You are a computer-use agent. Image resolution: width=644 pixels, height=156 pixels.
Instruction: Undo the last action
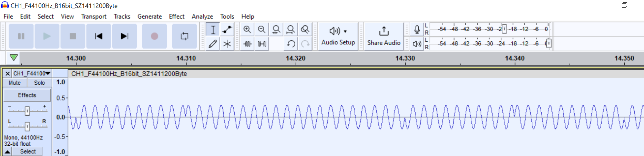[291, 44]
